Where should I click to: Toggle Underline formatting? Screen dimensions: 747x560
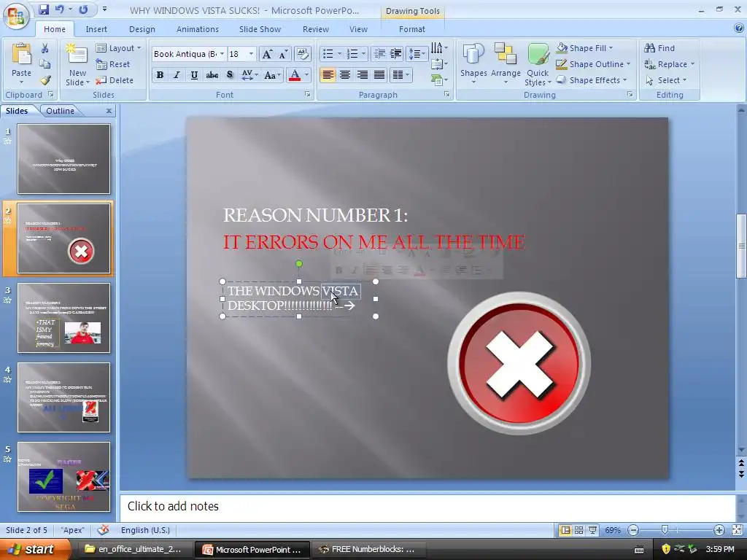coord(194,75)
